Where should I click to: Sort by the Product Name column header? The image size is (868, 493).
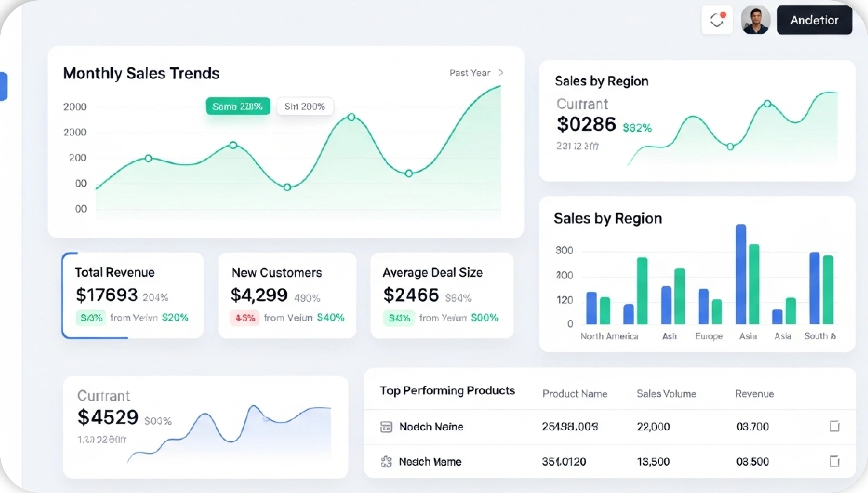tap(575, 393)
